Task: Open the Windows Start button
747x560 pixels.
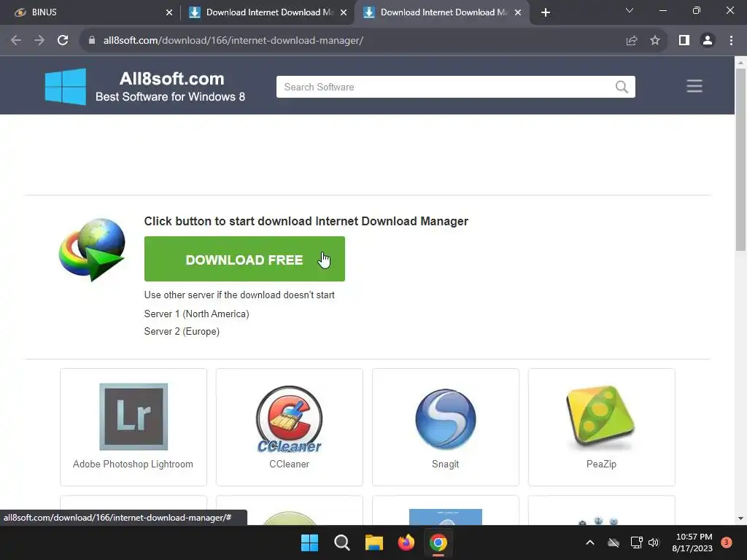Action: [x=309, y=542]
